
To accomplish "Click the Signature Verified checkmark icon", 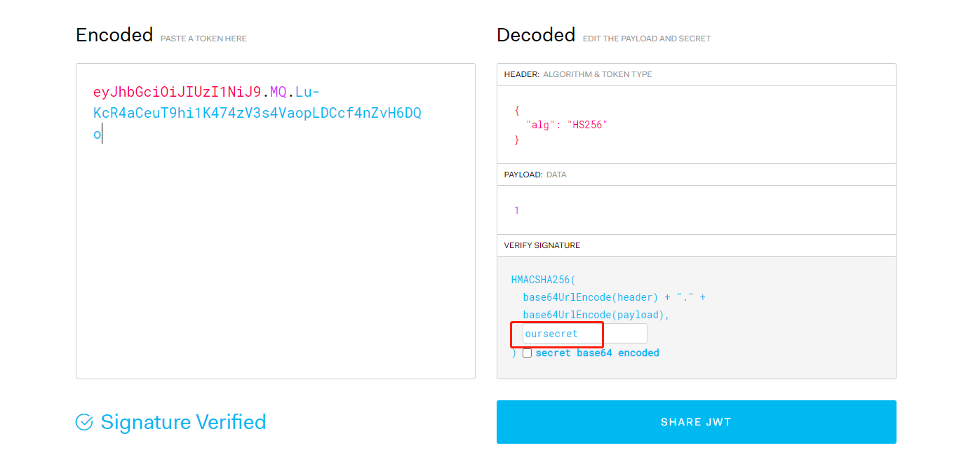I will 84,422.
